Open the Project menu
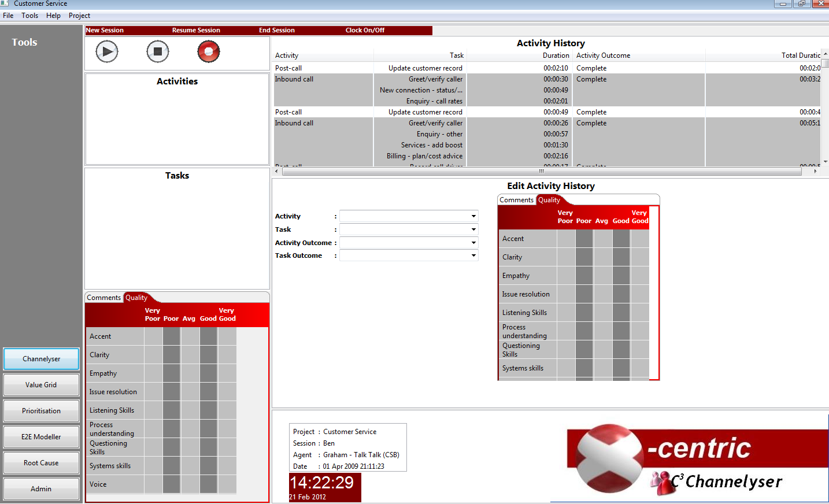 pyautogui.click(x=79, y=16)
